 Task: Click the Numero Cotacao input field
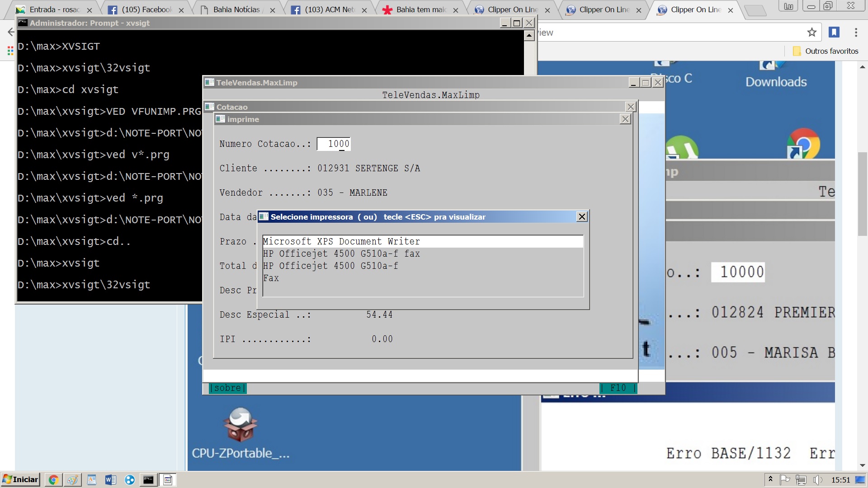(x=334, y=144)
